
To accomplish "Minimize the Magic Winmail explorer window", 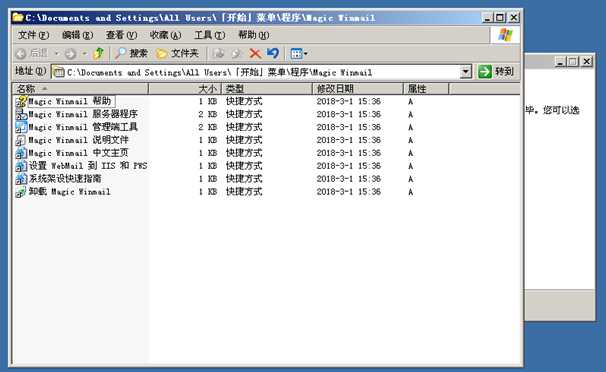I will (487, 18).
